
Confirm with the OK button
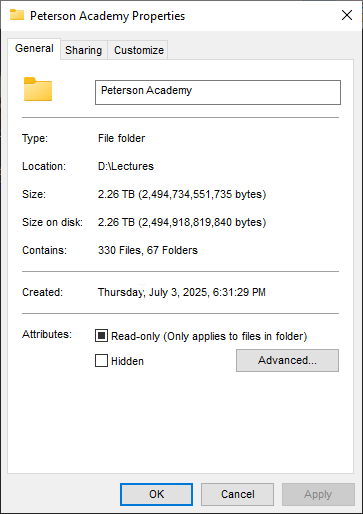click(156, 494)
